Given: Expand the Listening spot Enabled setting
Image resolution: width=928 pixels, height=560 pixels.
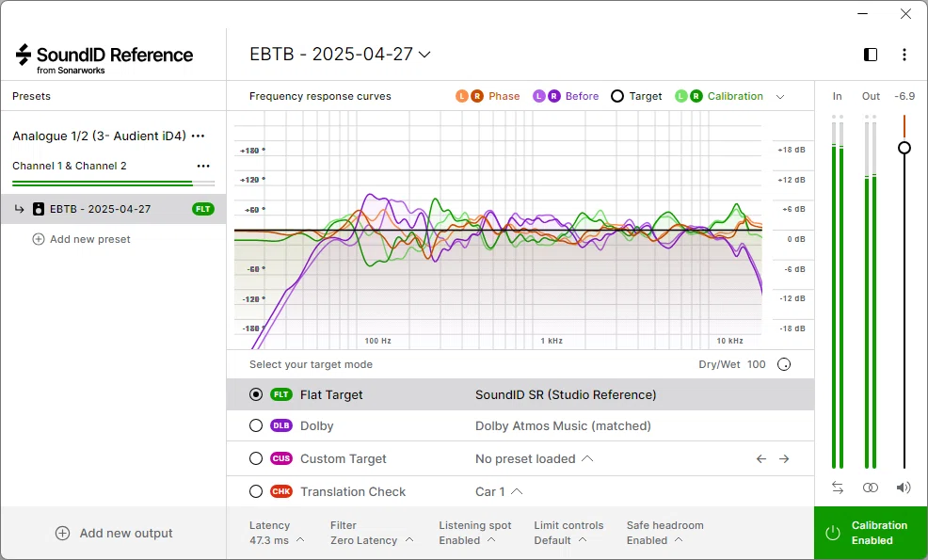Looking at the screenshot, I should point(474,533).
